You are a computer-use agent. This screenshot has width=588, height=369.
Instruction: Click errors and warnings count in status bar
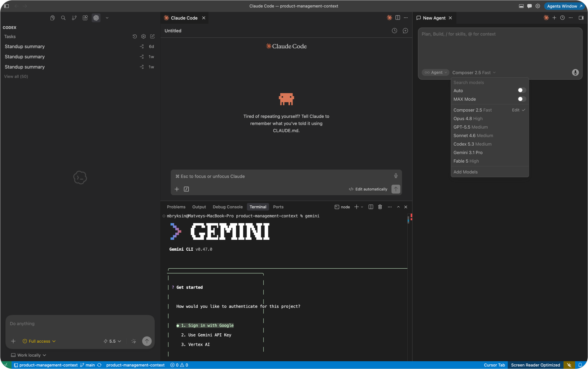point(179,365)
